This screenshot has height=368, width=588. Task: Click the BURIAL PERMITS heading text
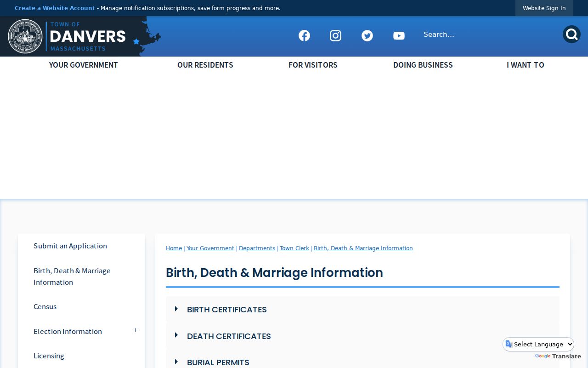click(218, 362)
